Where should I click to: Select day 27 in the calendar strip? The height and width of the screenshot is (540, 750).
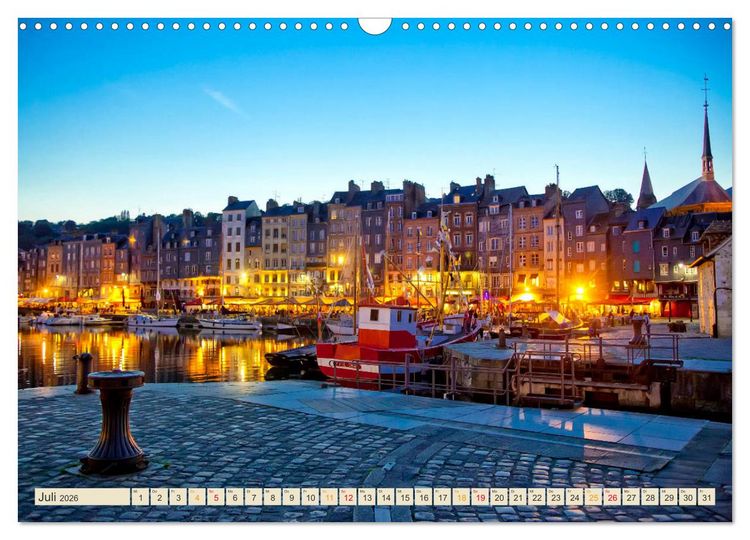pos(631,496)
